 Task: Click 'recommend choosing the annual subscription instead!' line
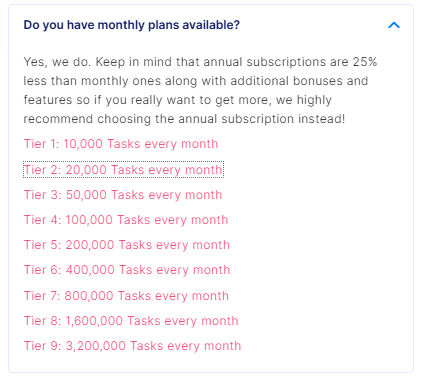tap(184, 119)
